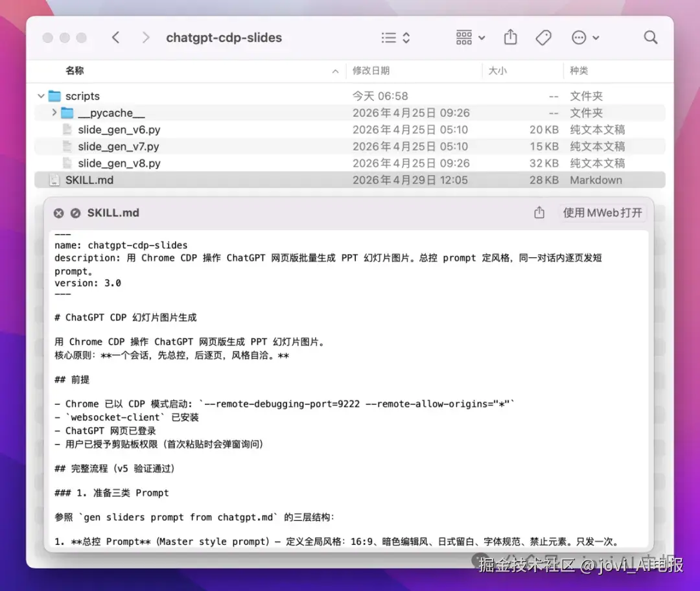Click the slide_gen_v8.py document icon
Image resolution: width=700 pixels, height=591 pixels.
[x=67, y=163]
